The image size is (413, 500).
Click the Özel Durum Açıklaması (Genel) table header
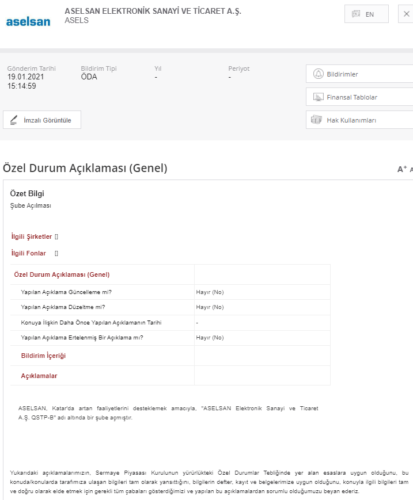click(x=62, y=275)
